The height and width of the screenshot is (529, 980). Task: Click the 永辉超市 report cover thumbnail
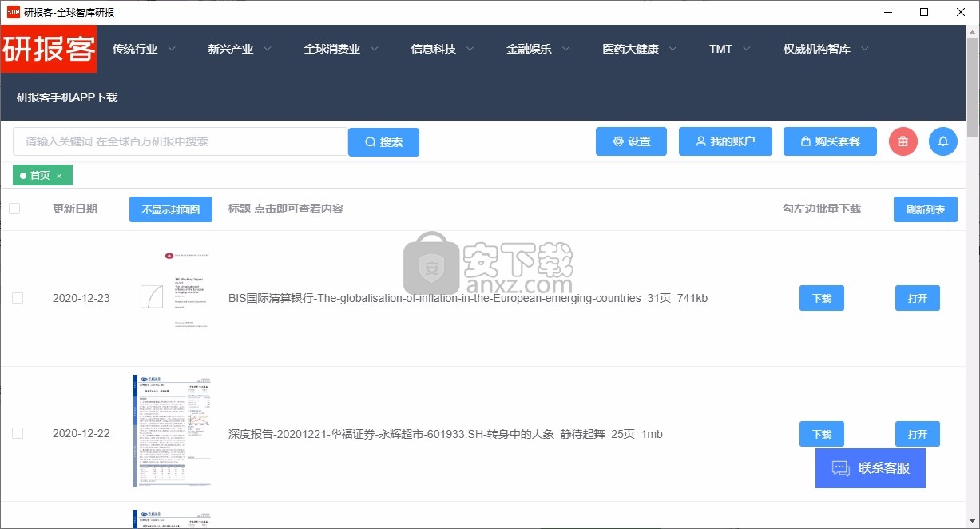[173, 431]
